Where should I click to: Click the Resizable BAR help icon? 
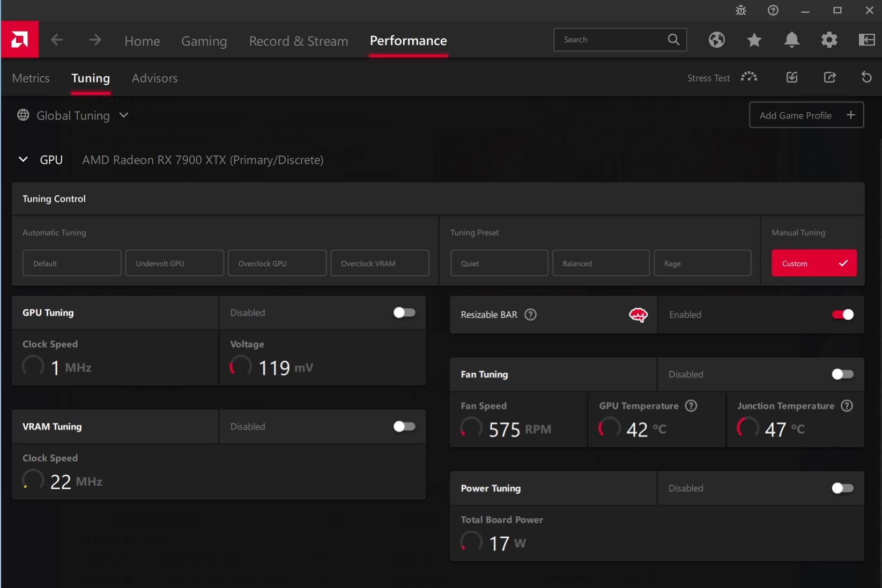point(530,315)
